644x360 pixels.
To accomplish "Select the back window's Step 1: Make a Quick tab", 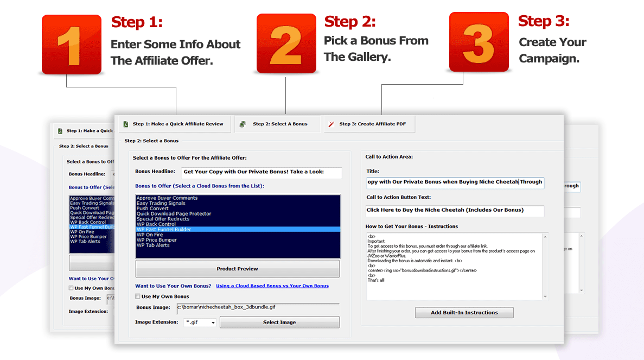I will tap(84, 131).
